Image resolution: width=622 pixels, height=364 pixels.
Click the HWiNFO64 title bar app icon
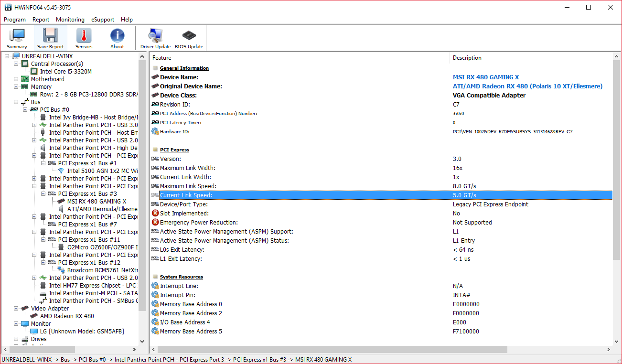pyautogui.click(x=8, y=8)
